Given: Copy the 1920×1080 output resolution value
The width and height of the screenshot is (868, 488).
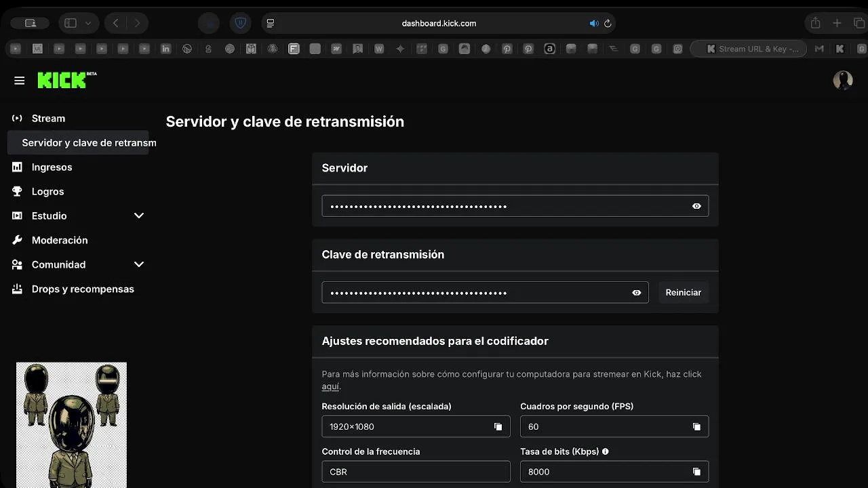Looking at the screenshot, I should (498, 426).
